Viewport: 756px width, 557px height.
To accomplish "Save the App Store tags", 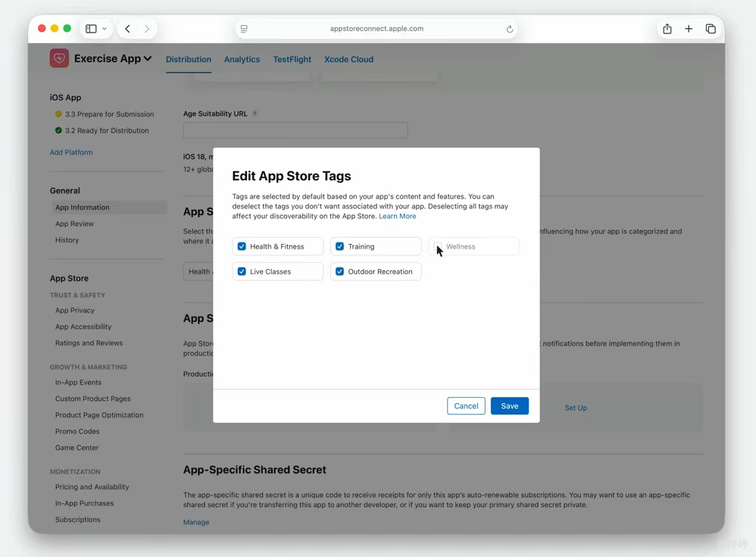I will 509,406.
